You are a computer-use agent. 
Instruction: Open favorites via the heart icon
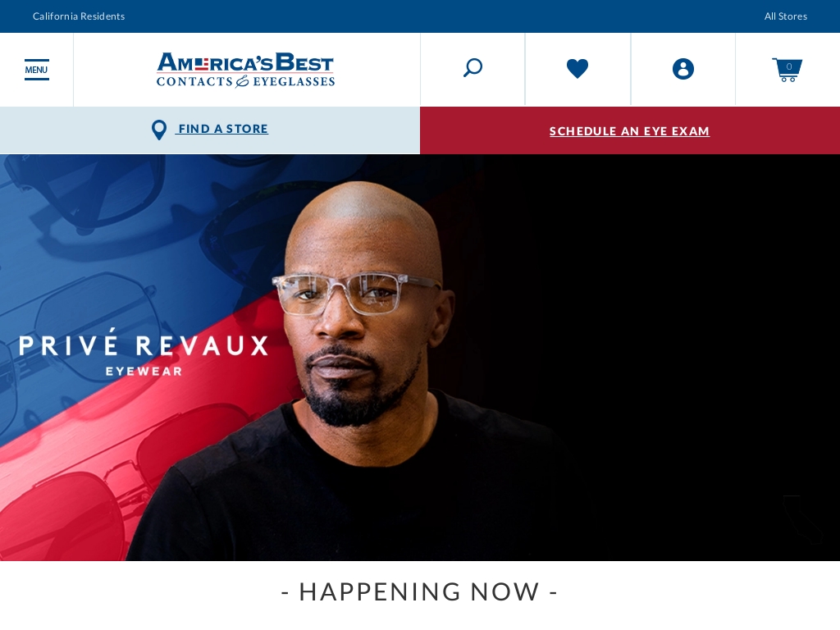[577, 69]
